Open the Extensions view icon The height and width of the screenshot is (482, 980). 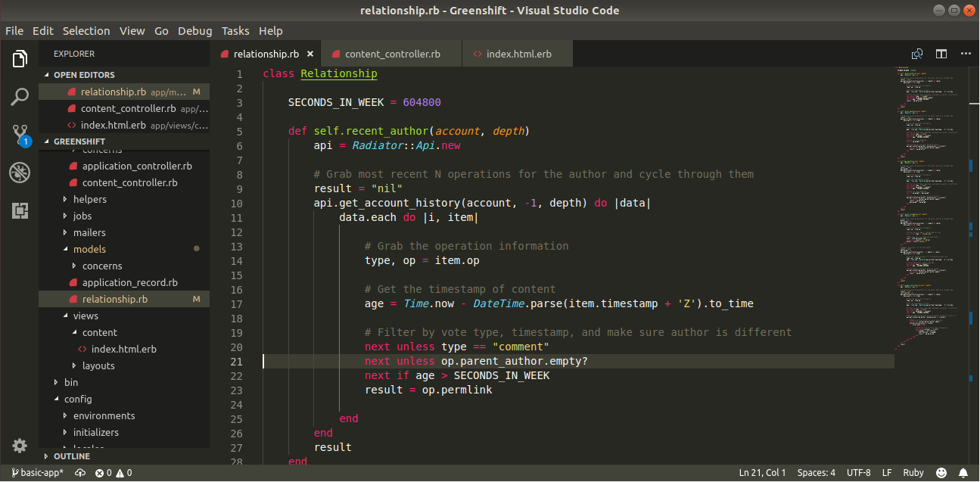tap(20, 210)
